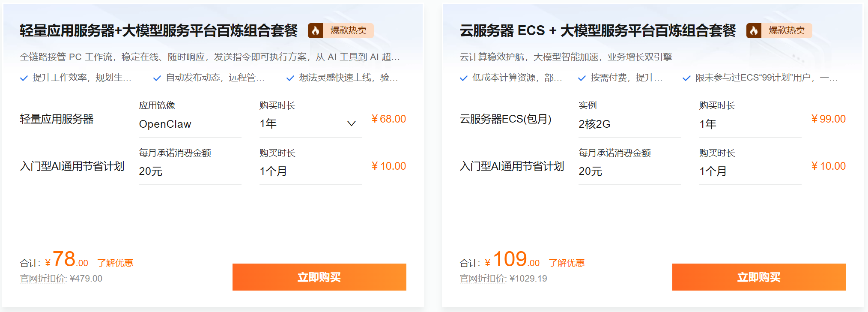Buy the ECS bundle with 立即购买

click(759, 277)
